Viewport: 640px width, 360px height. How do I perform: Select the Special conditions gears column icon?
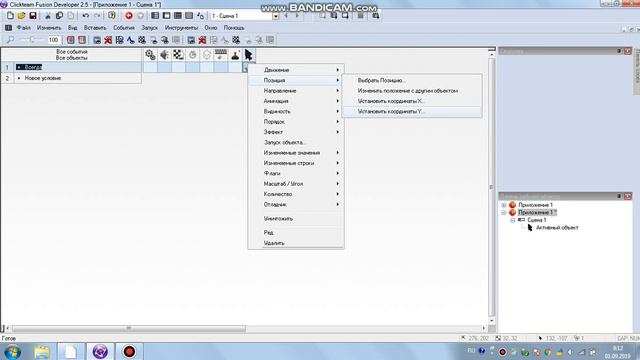pos(150,55)
